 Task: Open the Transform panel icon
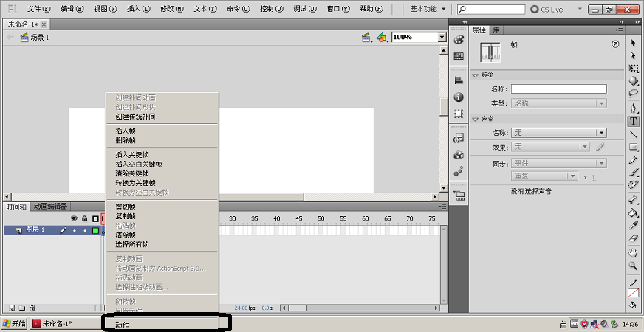click(x=459, y=114)
